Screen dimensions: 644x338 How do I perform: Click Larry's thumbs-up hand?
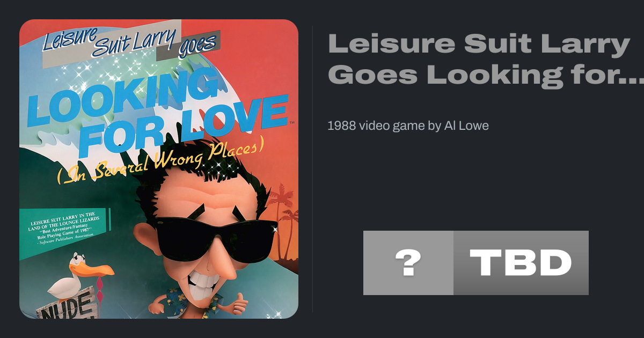[x=236, y=306]
